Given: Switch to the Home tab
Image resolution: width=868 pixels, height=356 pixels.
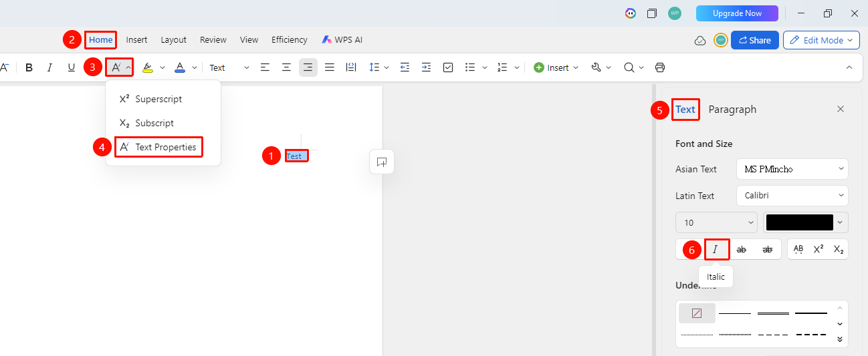Looking at the screenshot, I should (x=101, y=40).
